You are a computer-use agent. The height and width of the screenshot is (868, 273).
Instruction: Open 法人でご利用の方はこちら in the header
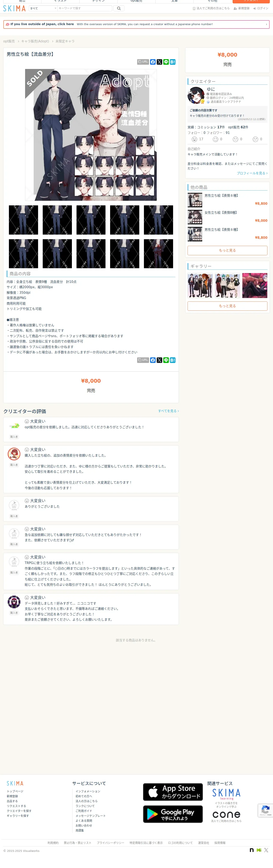pos(211,9)
